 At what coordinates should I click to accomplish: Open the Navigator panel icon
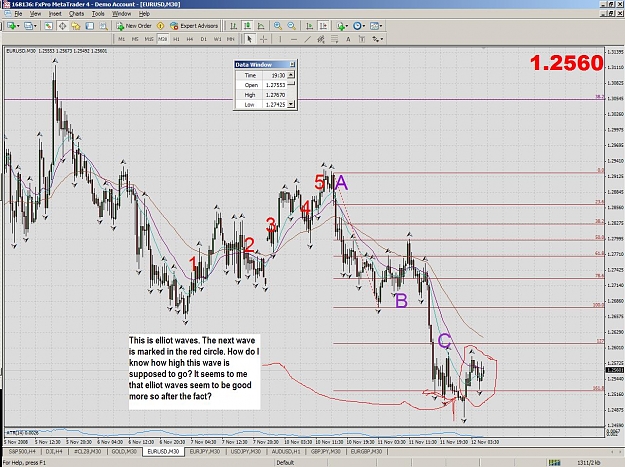76,26
